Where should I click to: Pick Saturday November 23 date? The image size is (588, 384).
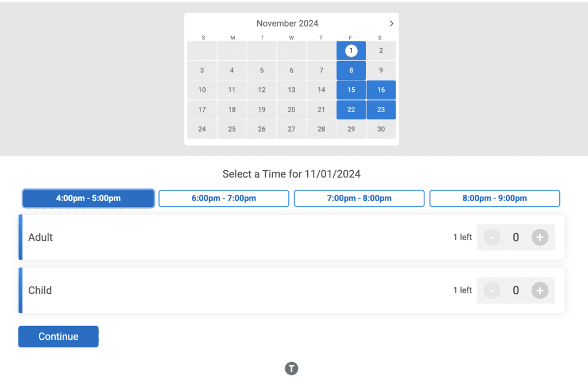tap(381, 110)
